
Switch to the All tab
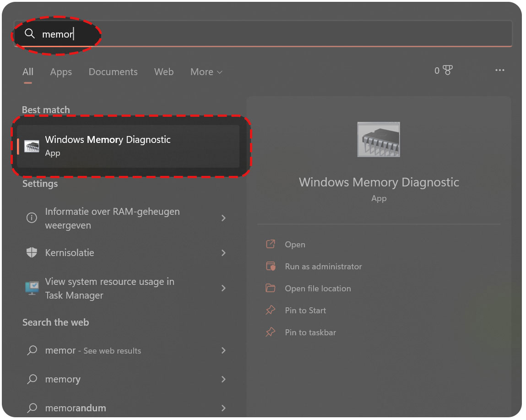[x=28, y=72]
